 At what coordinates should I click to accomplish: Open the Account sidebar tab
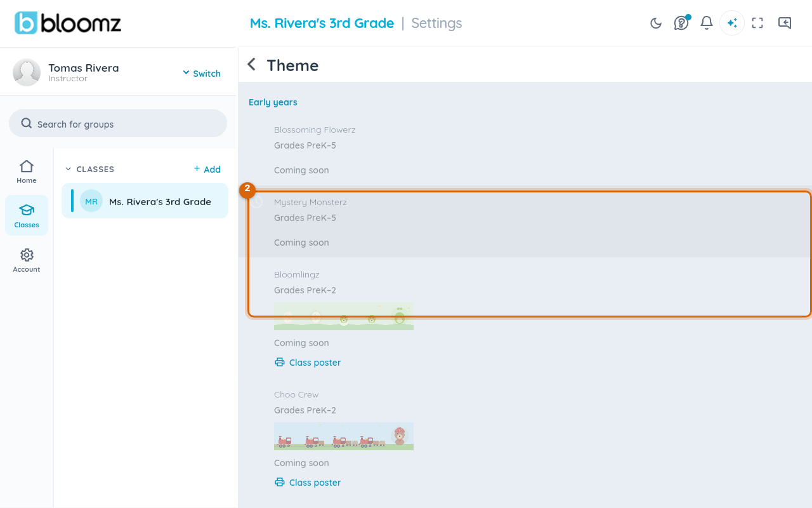pyautogui.click(x=27, y=260)
